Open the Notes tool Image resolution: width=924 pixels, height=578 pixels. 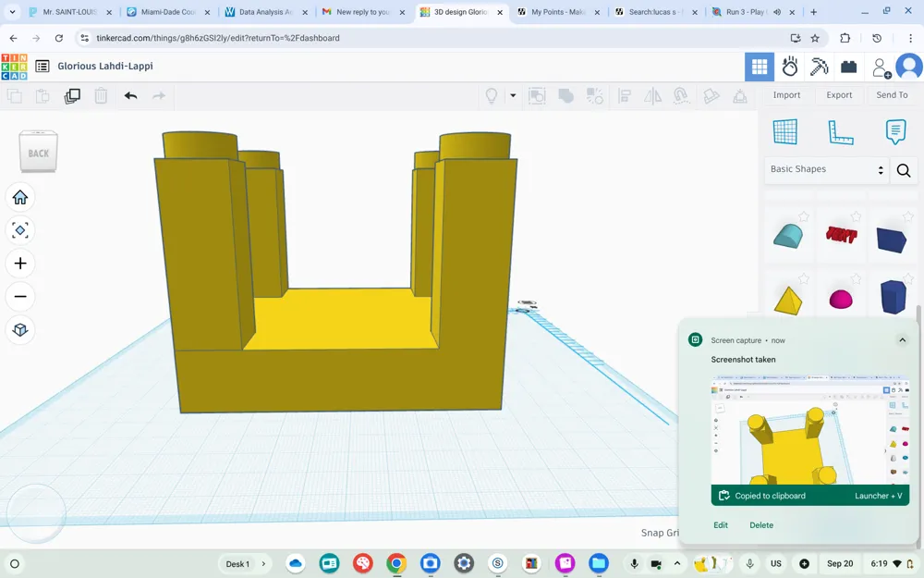895,131
